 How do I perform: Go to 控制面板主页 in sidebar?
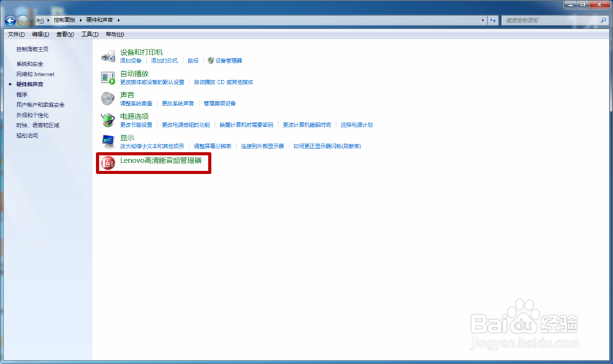pos(32,49)
